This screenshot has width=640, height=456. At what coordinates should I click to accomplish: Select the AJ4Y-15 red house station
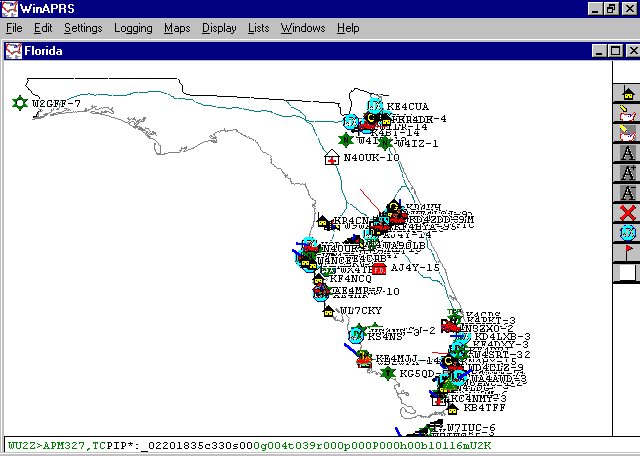[x=379, y=268]
